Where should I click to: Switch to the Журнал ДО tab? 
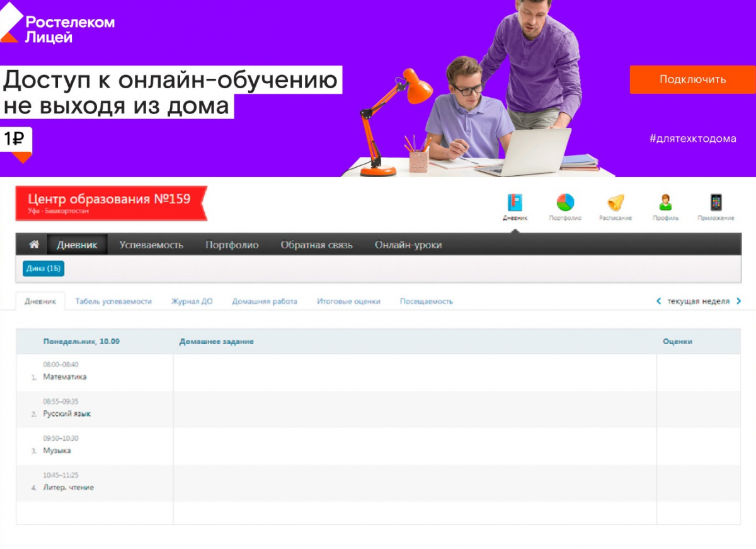(192, 301)
